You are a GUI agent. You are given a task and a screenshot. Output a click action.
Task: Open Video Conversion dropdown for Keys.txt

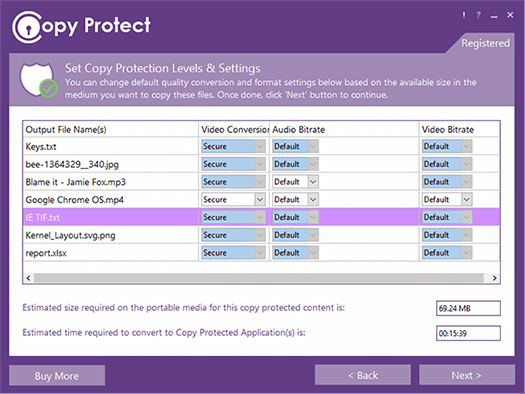pyautogui.click(x=233, y=146)
